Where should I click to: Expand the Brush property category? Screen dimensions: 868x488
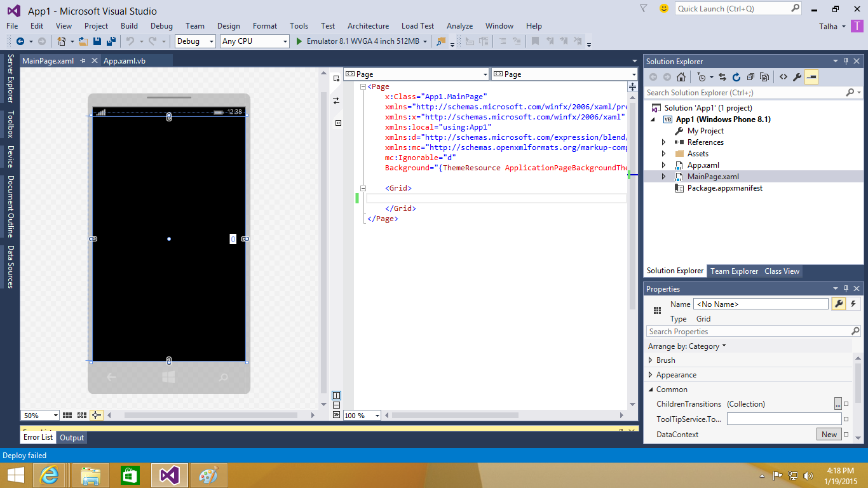650,360
